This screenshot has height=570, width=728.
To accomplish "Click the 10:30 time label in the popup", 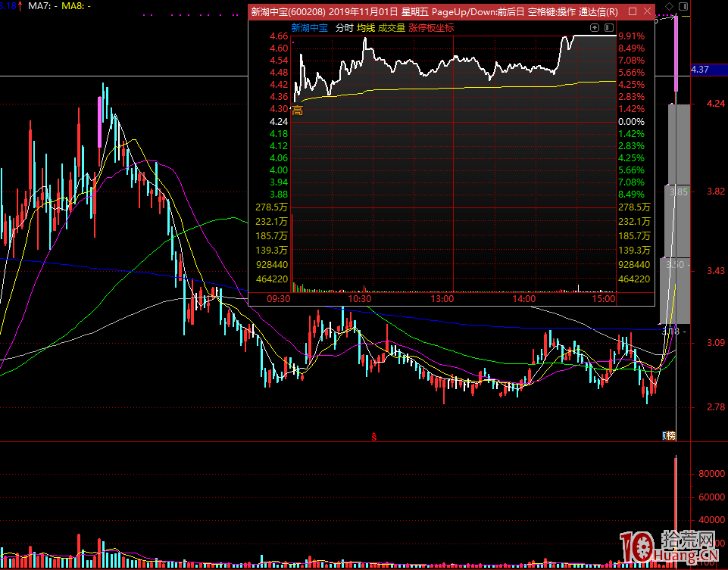I will pyautogui.click(x=360, y=299).
